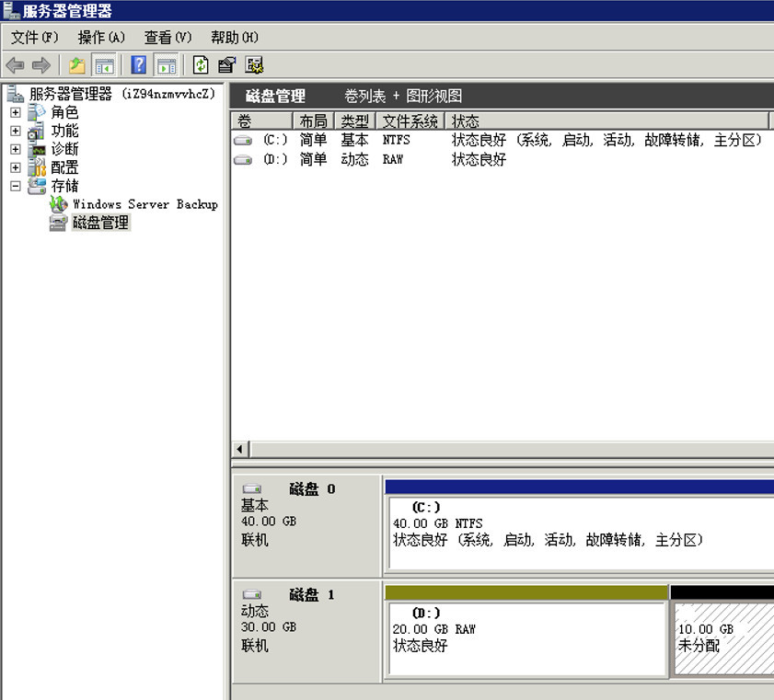Click the Properties toolbar icon
The height and width of the screenshot is (700, 774).
click(x=226, y=65)
